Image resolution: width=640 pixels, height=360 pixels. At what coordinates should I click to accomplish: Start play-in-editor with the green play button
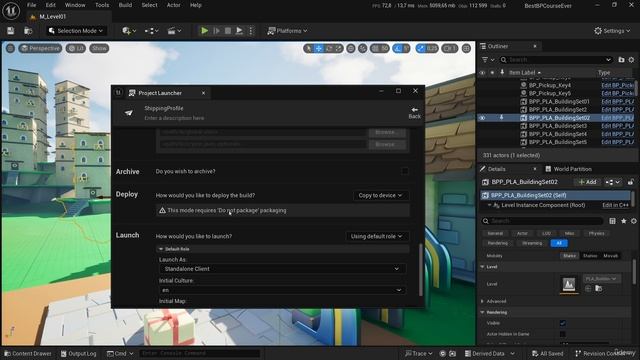click(204, 31)
